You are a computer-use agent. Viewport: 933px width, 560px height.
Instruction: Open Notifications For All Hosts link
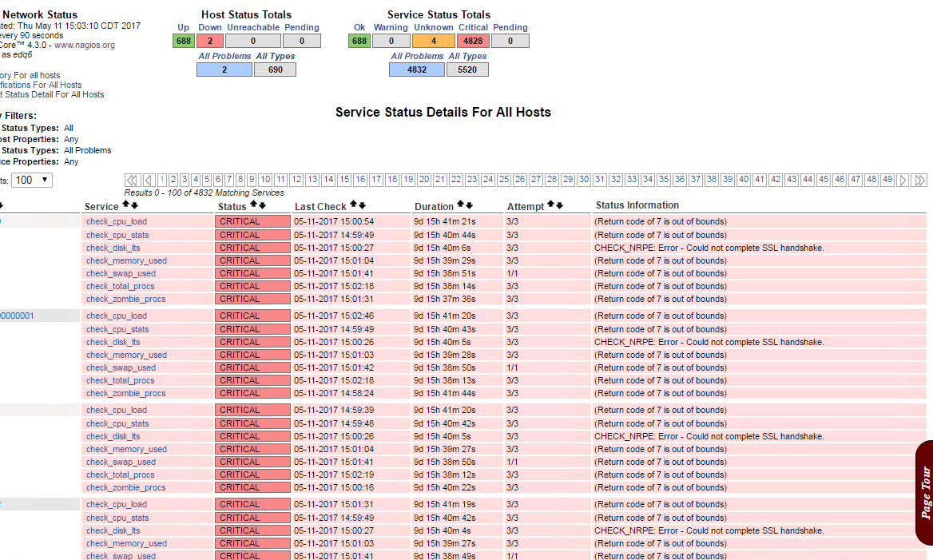point(39,85)
